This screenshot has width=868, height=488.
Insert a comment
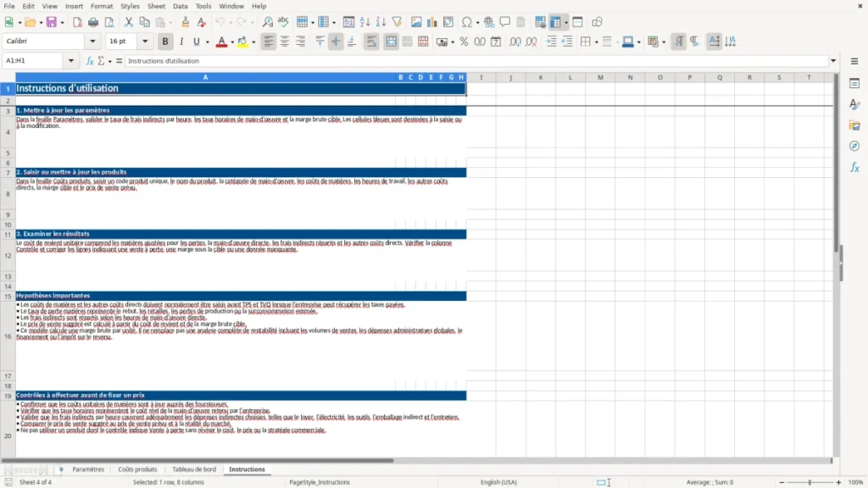click(x=505, y=22)
